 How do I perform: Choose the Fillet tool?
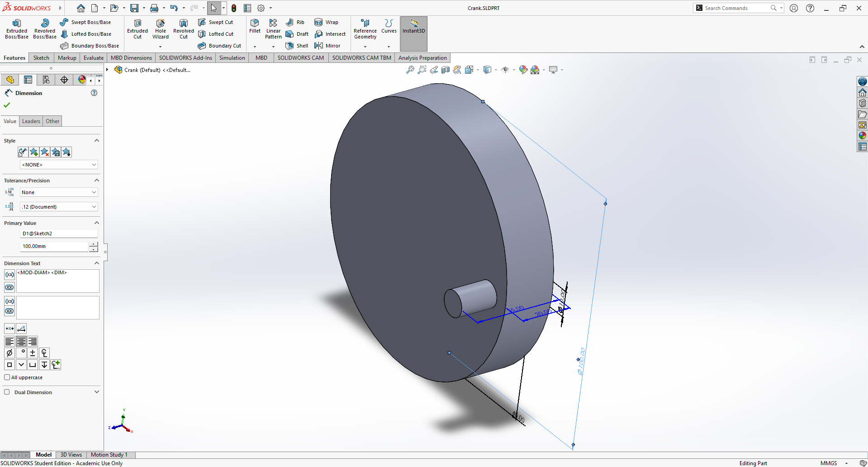coord(255,26)
